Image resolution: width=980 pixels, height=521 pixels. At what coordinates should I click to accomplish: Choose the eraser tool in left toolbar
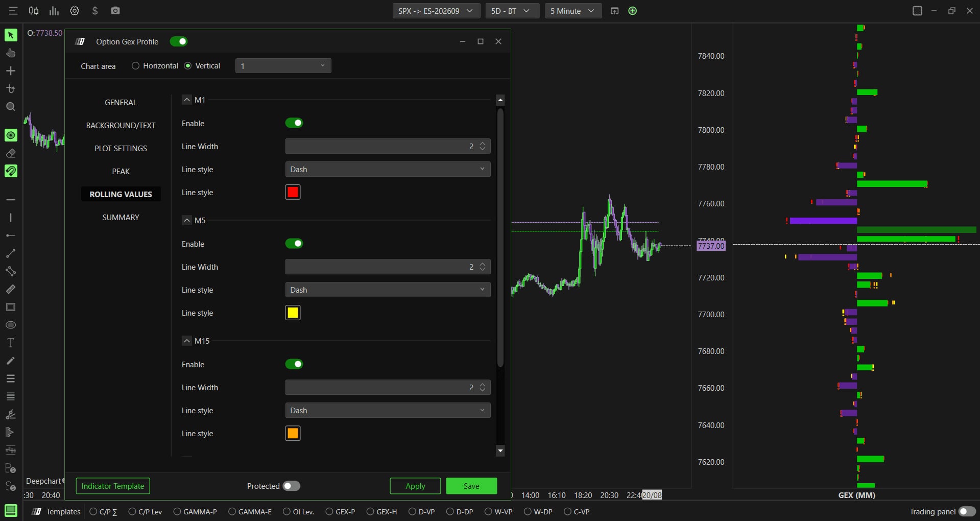coord(11,153)
